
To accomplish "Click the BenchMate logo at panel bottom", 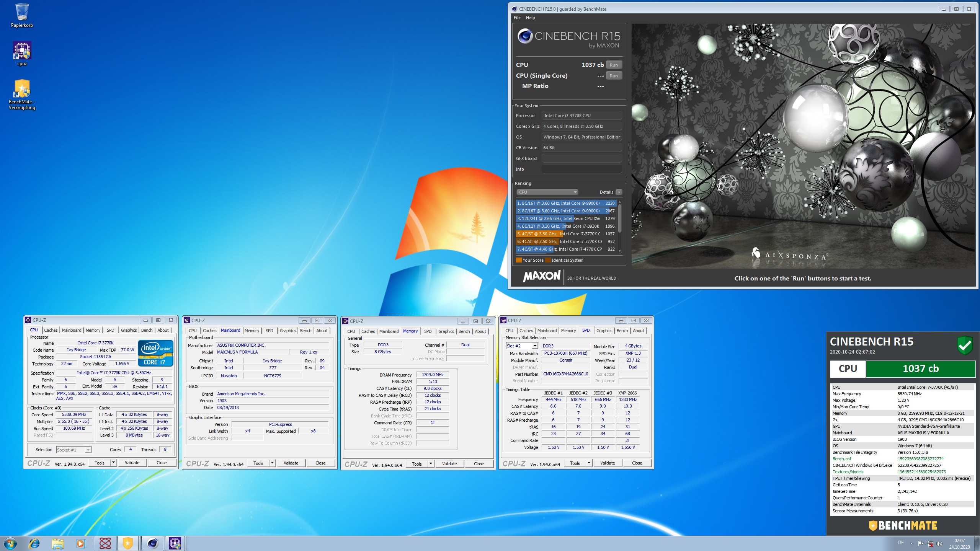I will pos(903,525).
